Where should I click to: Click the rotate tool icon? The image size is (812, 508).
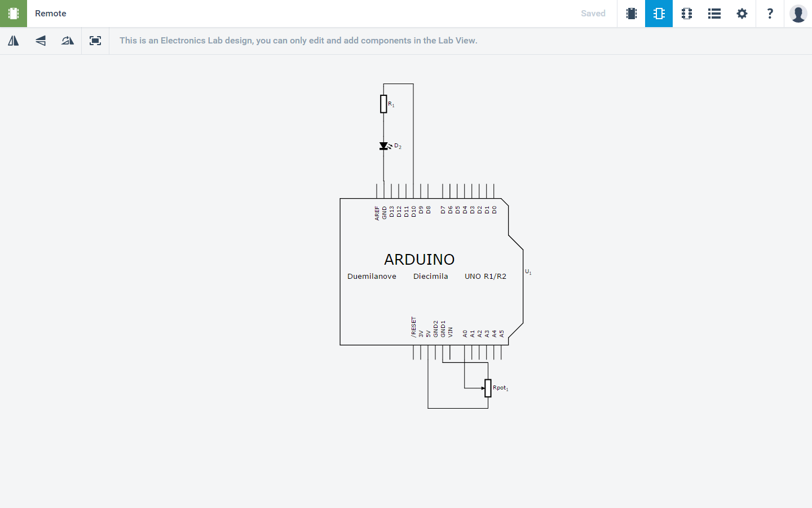68,41
